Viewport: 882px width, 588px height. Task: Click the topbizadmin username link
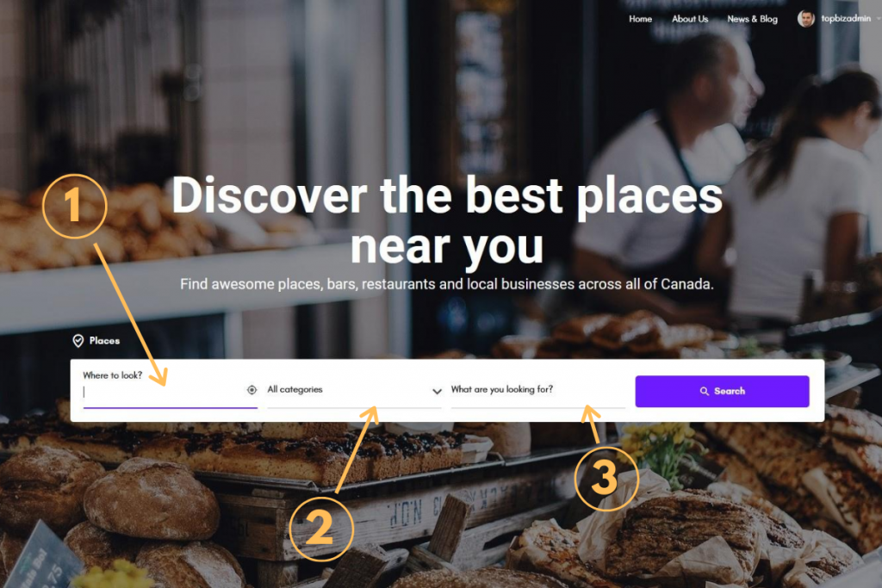846,19
